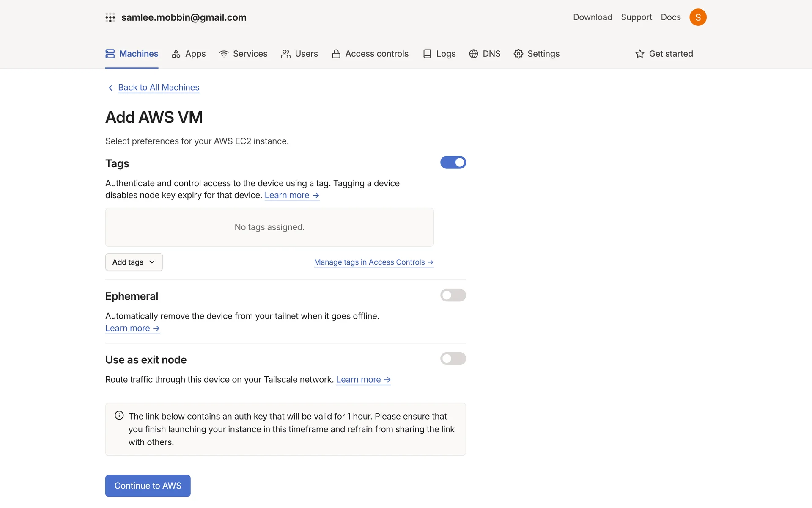
Task: Click the Services wifi icon
Action: [x=224, y=54]
